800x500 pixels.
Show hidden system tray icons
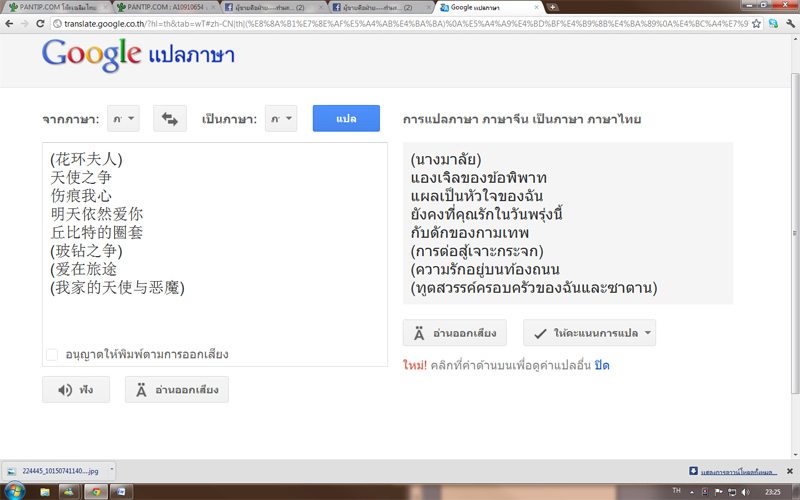point(692,492)
